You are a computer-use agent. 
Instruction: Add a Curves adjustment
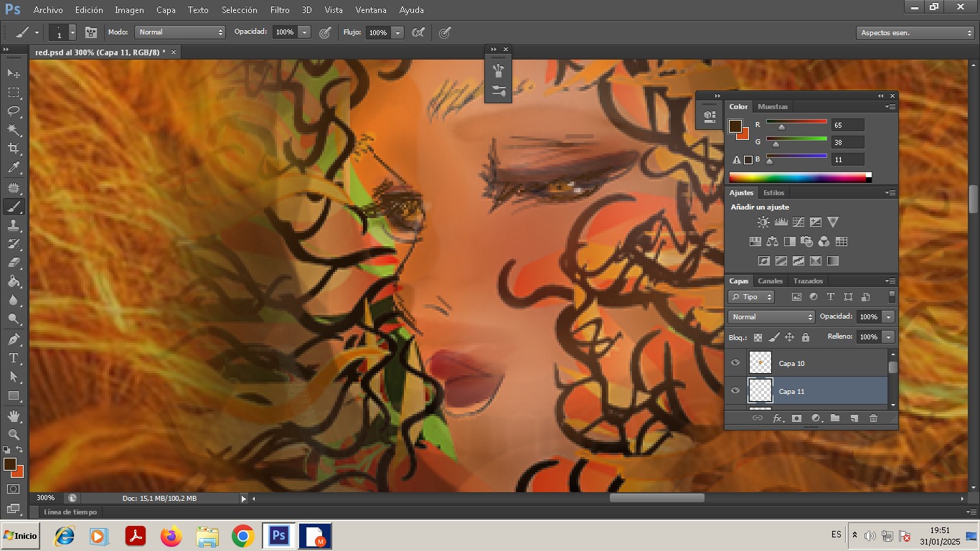[x=798, y=222]
